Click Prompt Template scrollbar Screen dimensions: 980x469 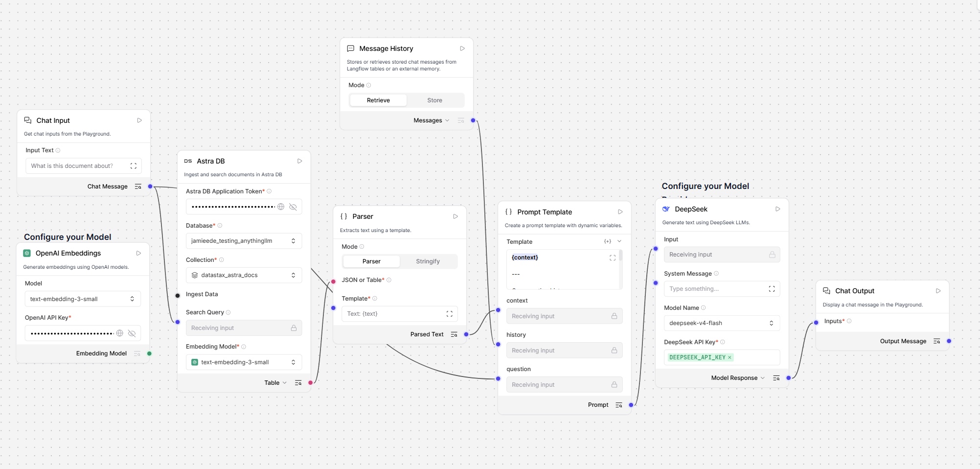coord(621,256)
